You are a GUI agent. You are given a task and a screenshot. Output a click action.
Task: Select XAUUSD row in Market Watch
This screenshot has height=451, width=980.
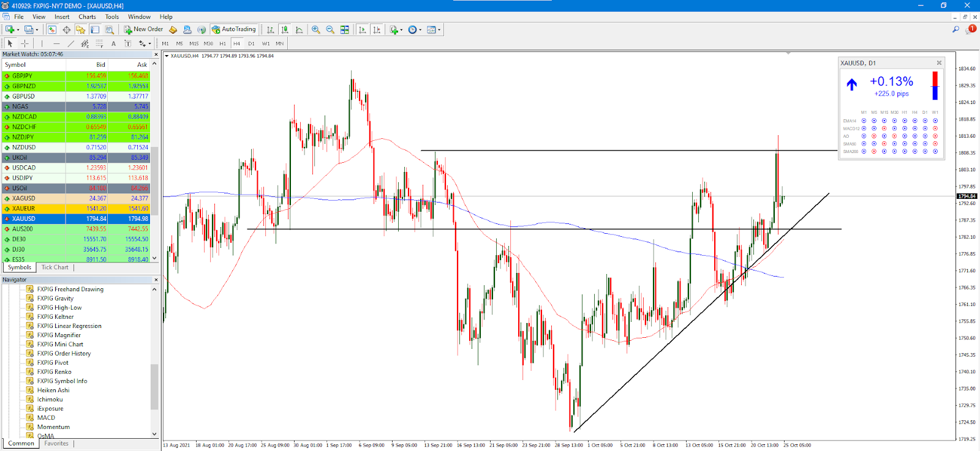pyautogui.click(x=76, y=218)
